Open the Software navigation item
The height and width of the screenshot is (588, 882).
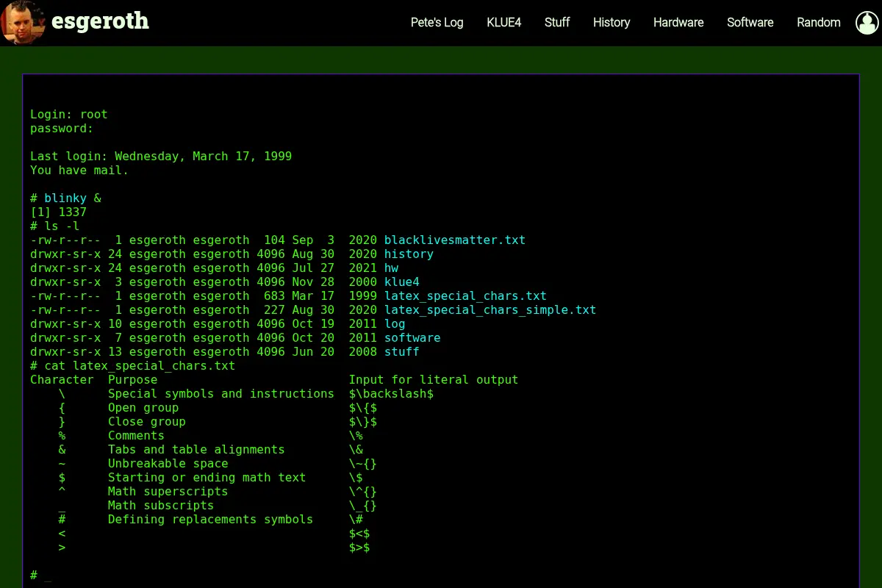click(750, 23)
